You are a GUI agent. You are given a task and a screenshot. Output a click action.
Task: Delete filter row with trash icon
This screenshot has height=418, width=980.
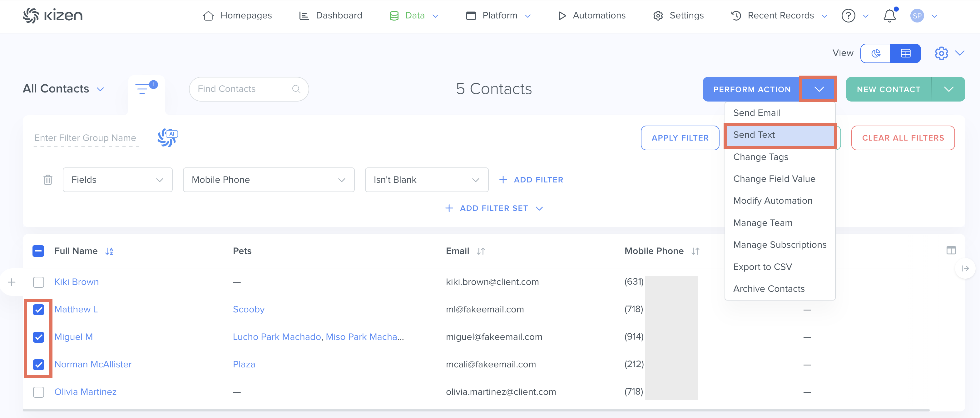tap(47, 180)
